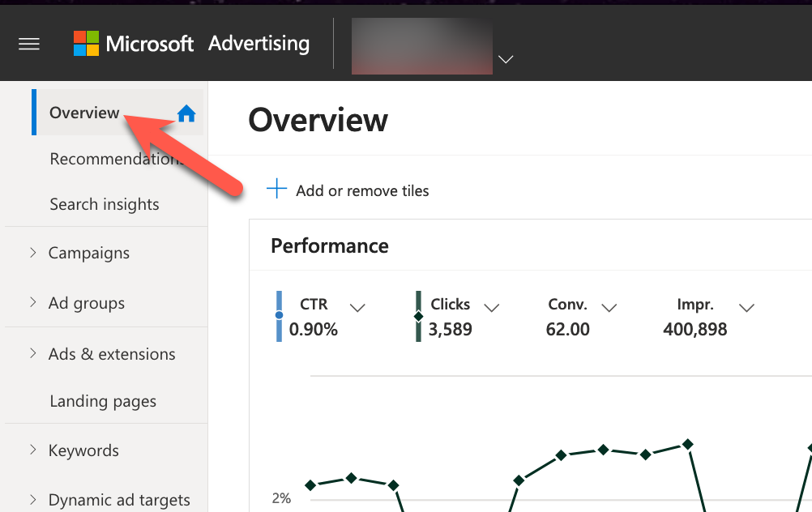Open the Search insights page
Image resolution: width=812 pixels, height=512 pixels.
(x=105, y=204)
